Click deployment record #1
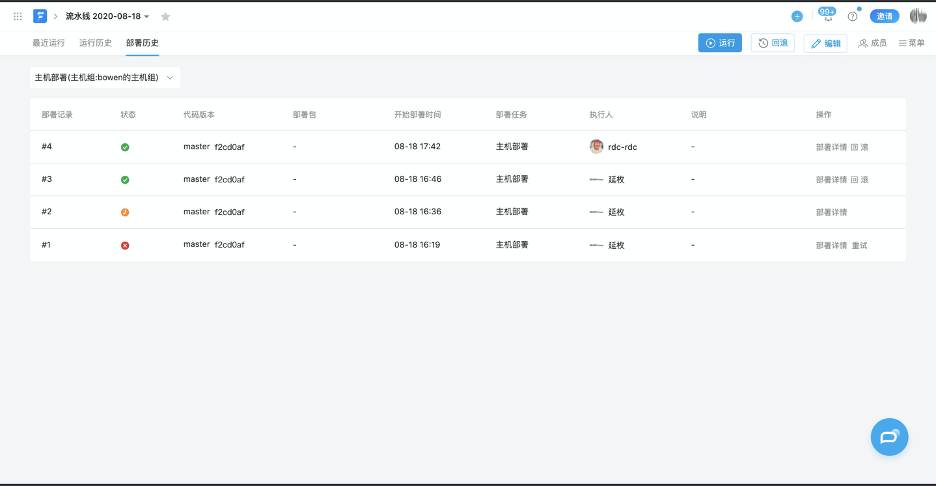 [46, 245]
